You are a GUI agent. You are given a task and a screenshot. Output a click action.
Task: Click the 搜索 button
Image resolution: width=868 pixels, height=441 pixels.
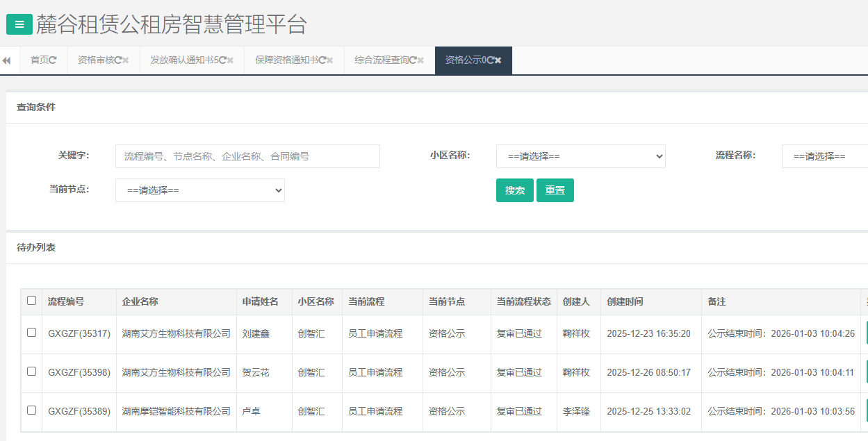[x=514, y=190]
